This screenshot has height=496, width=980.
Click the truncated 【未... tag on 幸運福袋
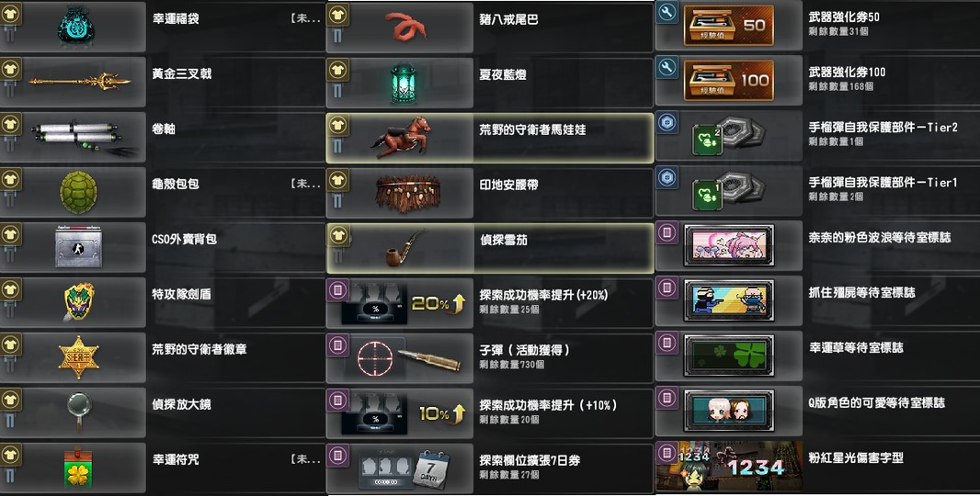pos(305,18)
